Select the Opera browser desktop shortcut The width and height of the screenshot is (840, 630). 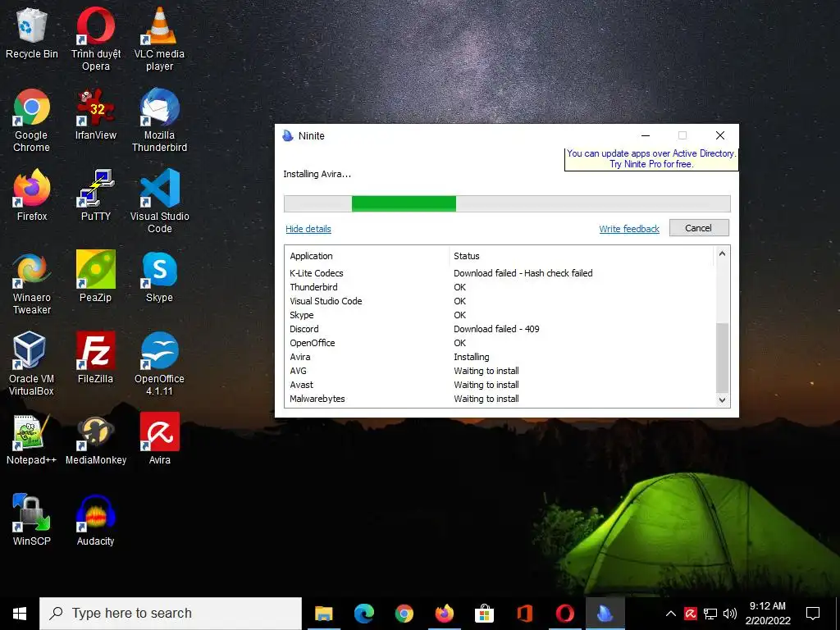pos(96,39)
